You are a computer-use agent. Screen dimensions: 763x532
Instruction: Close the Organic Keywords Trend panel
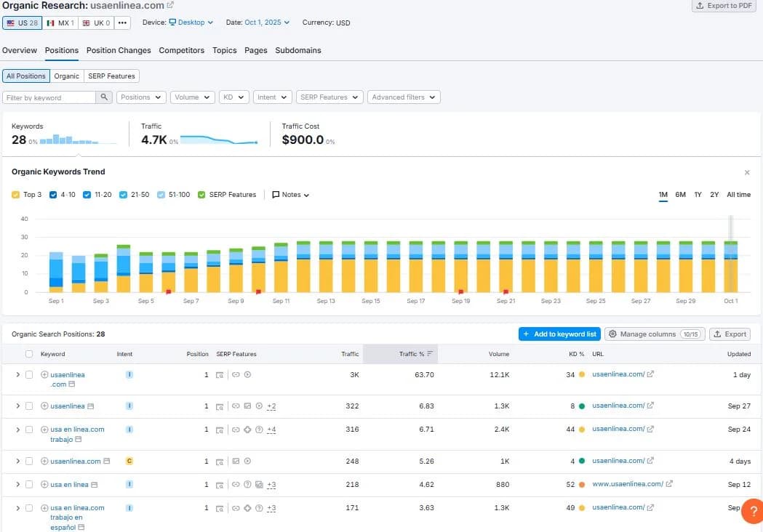747,173
